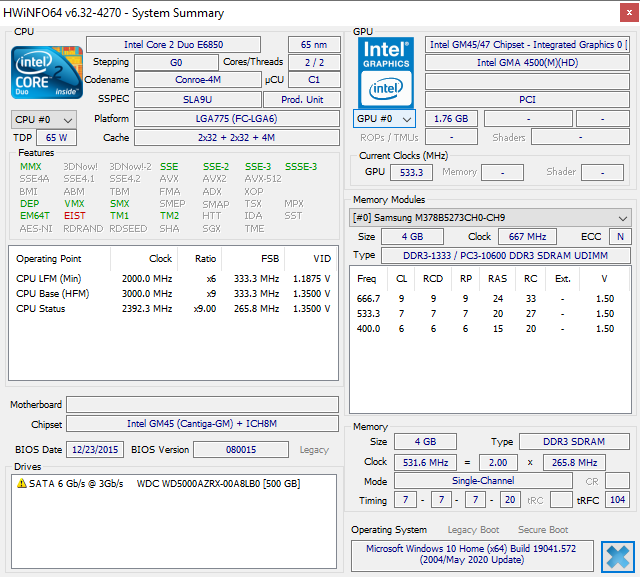Viewport: 640px width, 577px height.
Task: Select the SLA9U SSPEC value
Action: point(198,100)
